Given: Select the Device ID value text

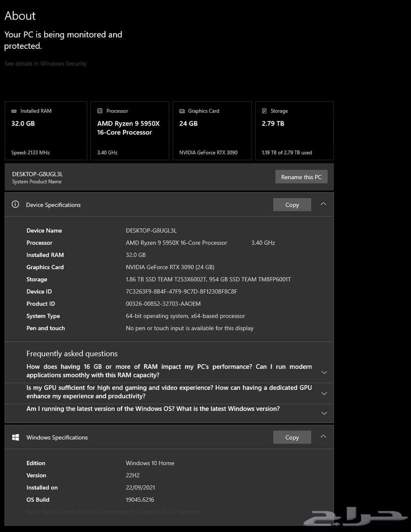Looking at the screenshot, I should pos(182,291).
